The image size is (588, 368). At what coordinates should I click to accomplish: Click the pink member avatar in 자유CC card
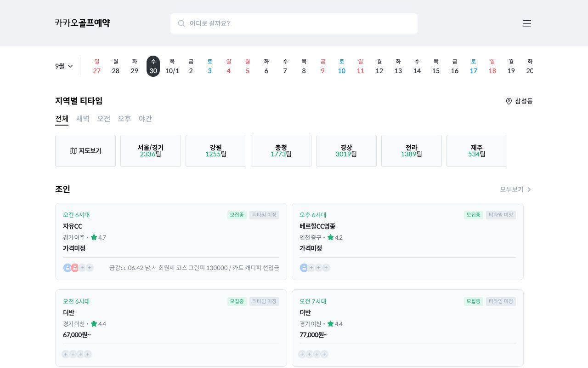[x=75, y=268]
